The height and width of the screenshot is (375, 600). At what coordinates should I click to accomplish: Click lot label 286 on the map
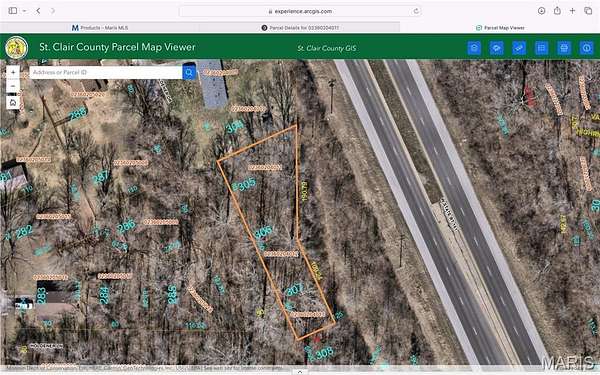point(126,226)
